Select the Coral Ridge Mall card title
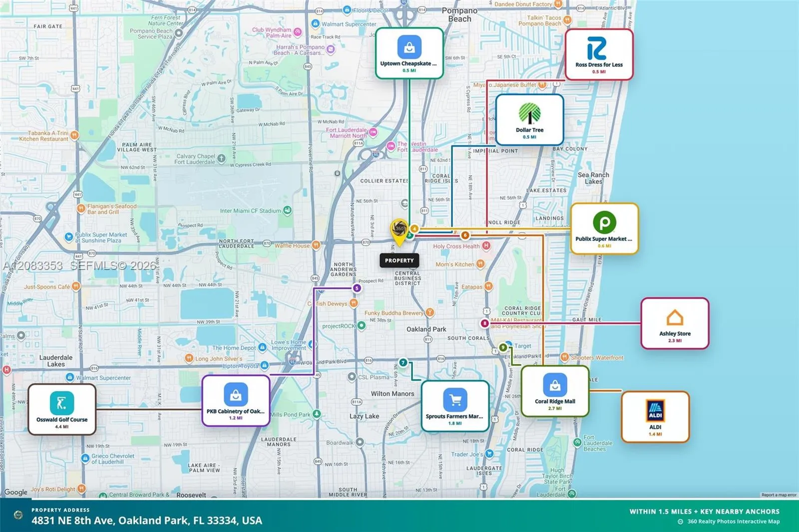The height and width of the screenshot is (532, 799). pyautogui.click(x=555, y=401)
